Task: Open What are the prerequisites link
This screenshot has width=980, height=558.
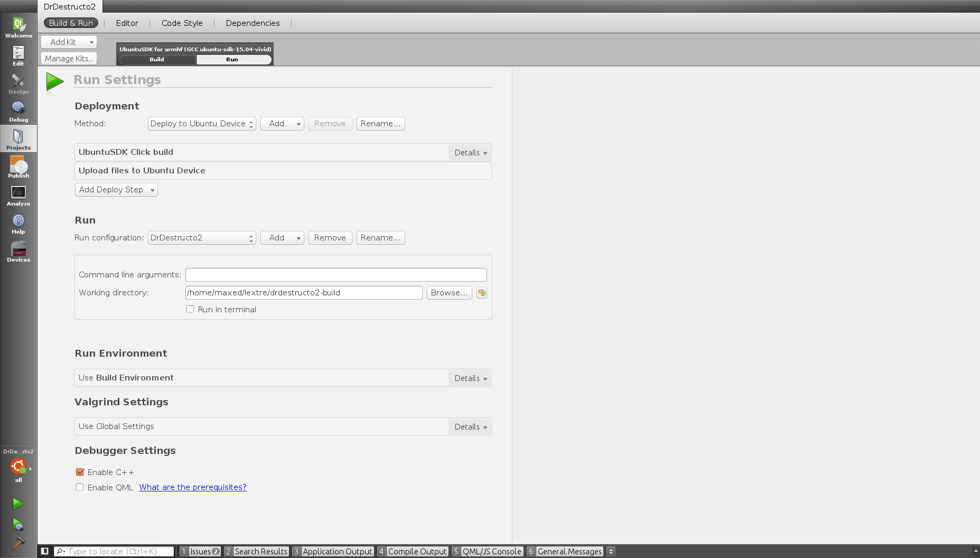Action: (193, 487)
